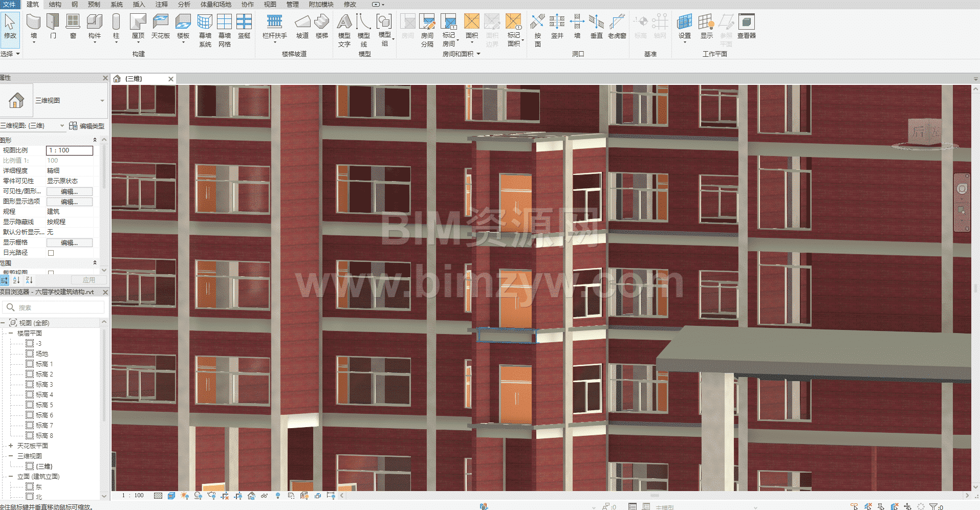Collapse the 楼层平面 tree node
This screenshot has height=510, width=980.
11,334
